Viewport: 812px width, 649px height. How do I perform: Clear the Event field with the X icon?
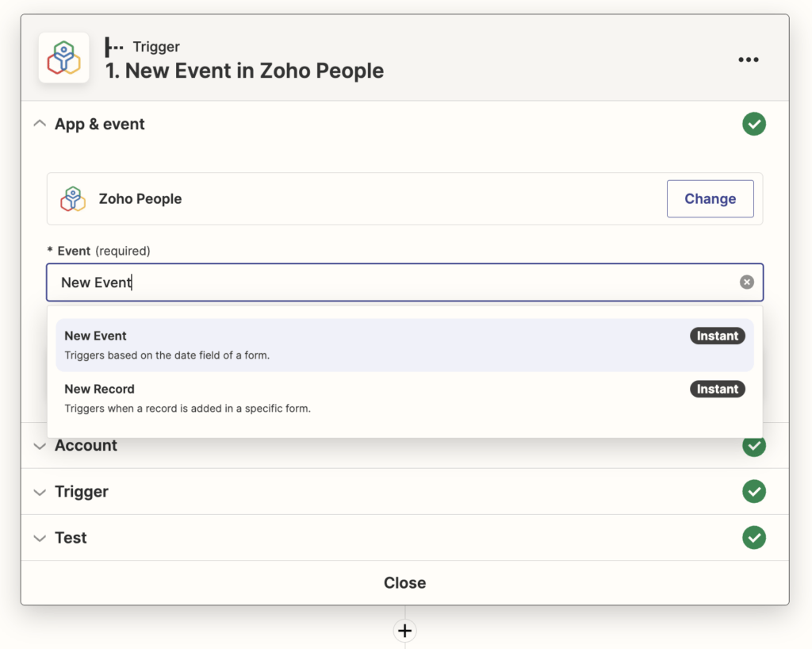click(x=747, y=282)
